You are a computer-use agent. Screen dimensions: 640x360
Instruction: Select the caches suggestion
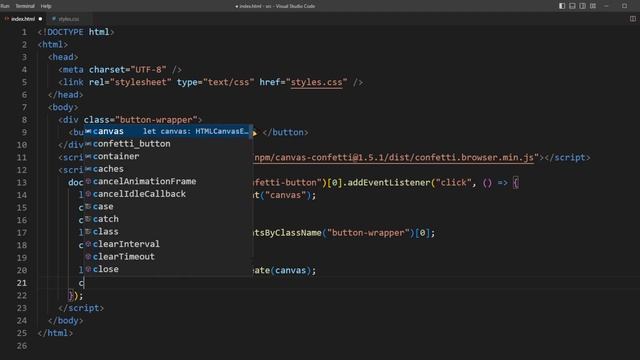(168, 169)
